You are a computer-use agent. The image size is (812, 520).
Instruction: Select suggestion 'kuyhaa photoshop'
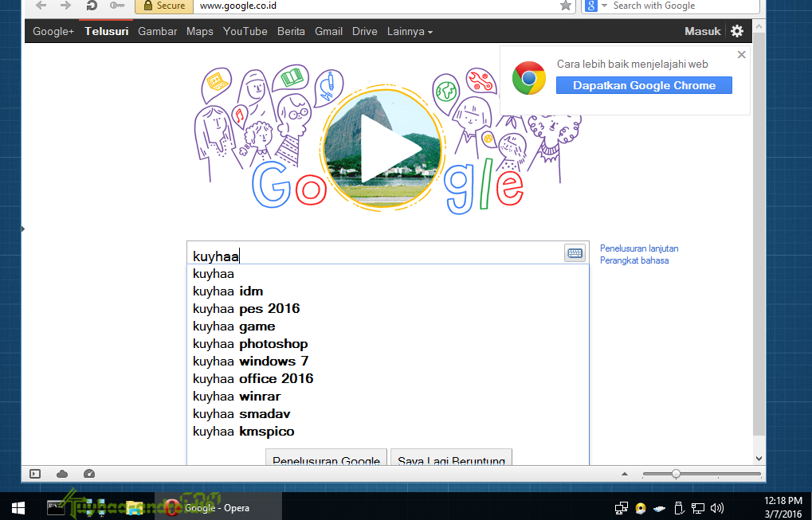(388, 344)
